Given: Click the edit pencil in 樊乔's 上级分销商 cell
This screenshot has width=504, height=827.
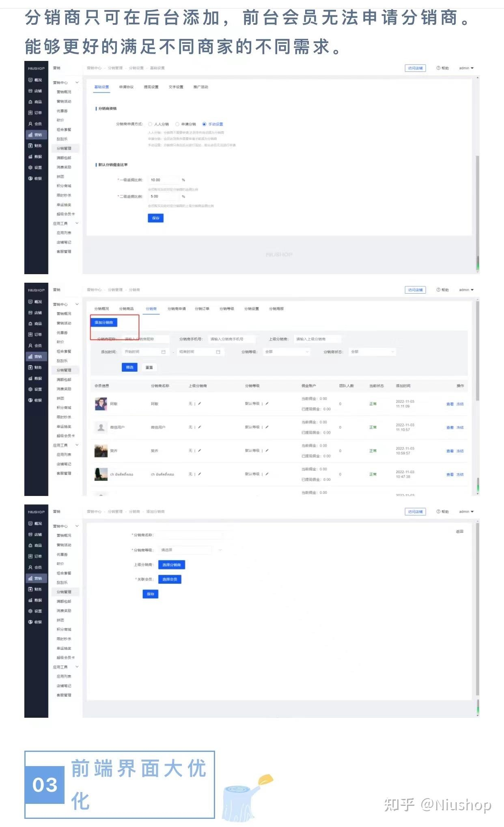Looking at the screenshot, I should (x=200, y=450).
